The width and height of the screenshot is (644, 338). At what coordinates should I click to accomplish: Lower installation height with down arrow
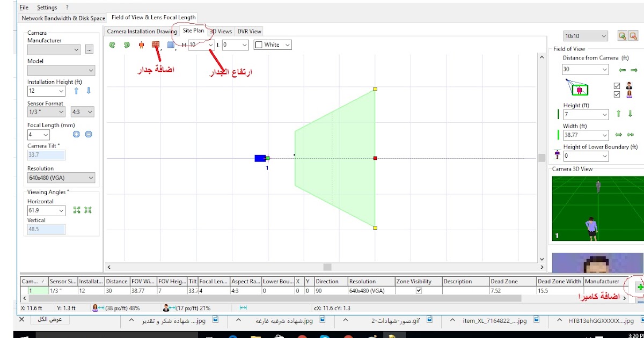[89, 91]
